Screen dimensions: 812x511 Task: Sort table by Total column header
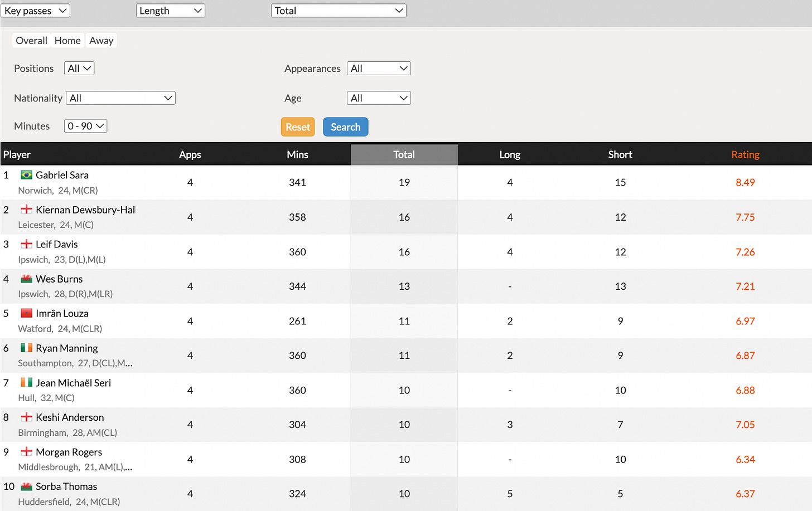pyautogui.click(x=404, y=155)
